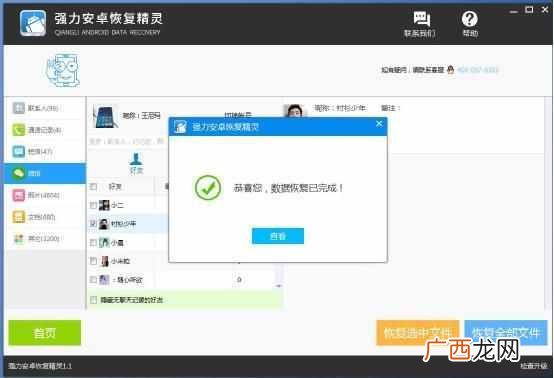This screenshot has height=378, width=554.
Task: Enable 隐藏无聊天记录的好友 checkbox
Action: click(x=93, y=300)
